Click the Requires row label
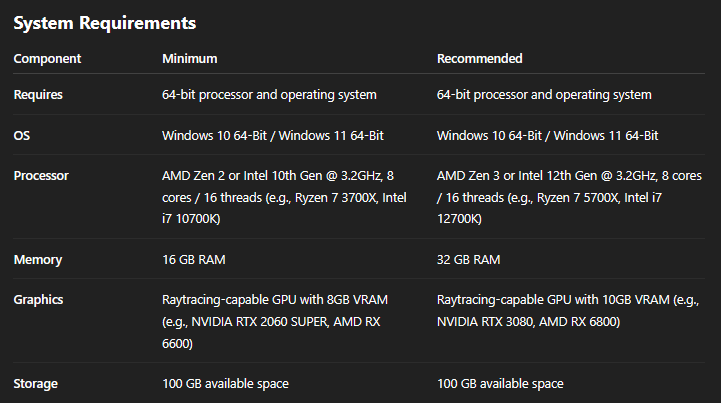Viewport: 721px width, 403px height. click(38, 95)
